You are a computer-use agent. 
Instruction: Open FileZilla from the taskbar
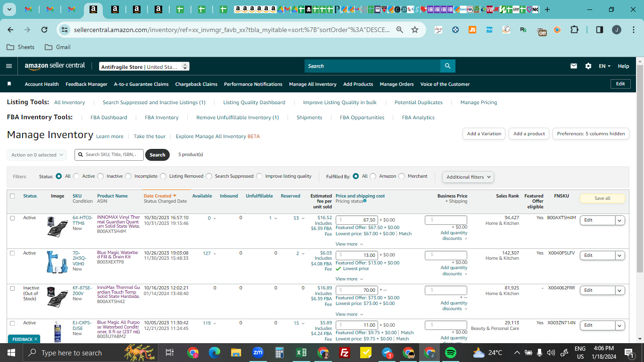point(344,353)
